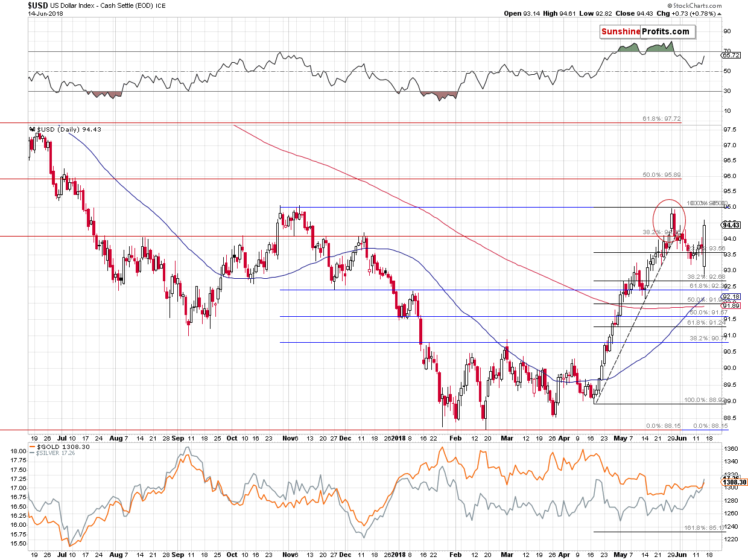Image resolution: width=748 pixels, height=560 pixels.
Task: Click the 'Close 94.43' value in the header
Action: pyautogui.click(x=634, y=13)
